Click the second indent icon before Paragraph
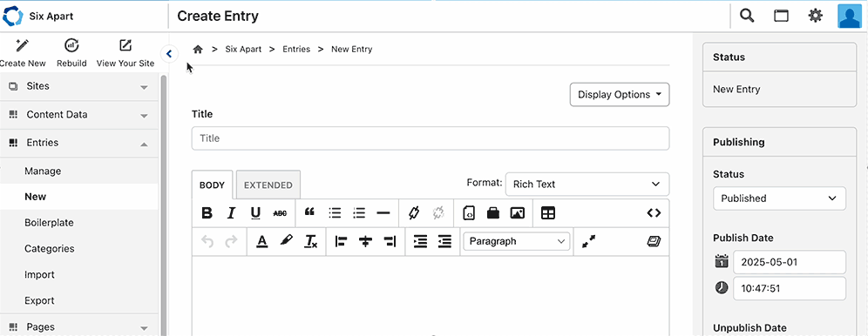The image size is (868, 336). click(444, 241)
